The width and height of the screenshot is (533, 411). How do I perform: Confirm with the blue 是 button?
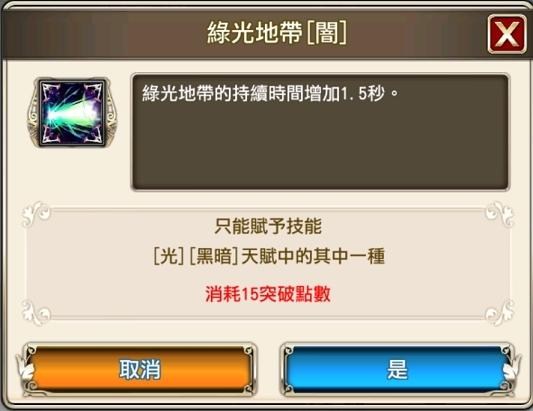pyautogui.click(x=397, y=370)
